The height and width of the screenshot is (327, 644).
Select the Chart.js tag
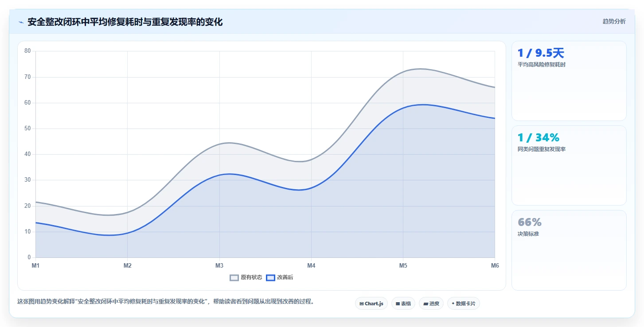pyautogui.click(x=371, y=304)
